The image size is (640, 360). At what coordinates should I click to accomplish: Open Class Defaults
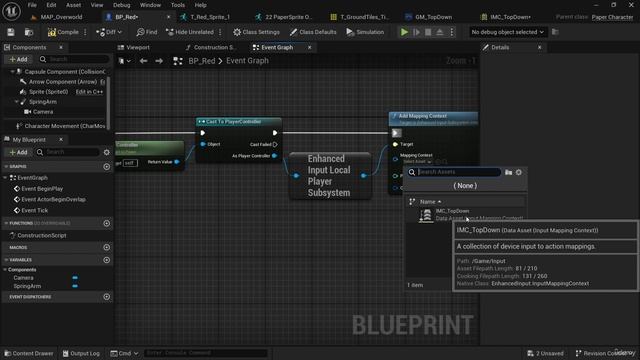(313, 32)
